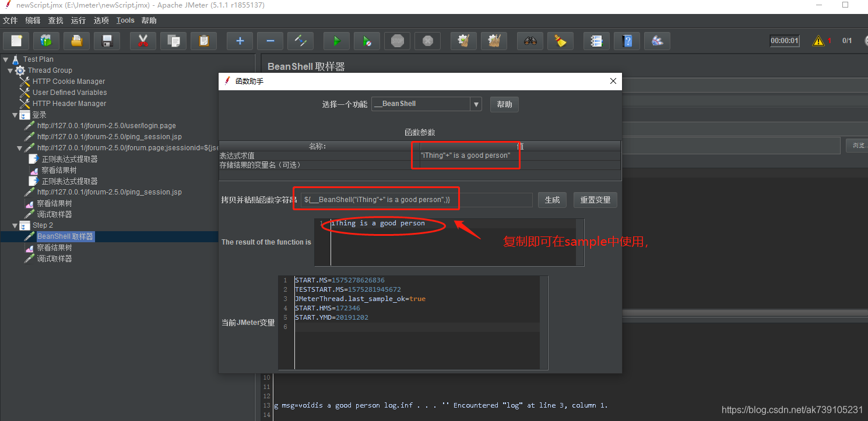Click the New test plan toolbar icon
The width and height of the screenshot is (868, 421).
[x=16, y=41]
